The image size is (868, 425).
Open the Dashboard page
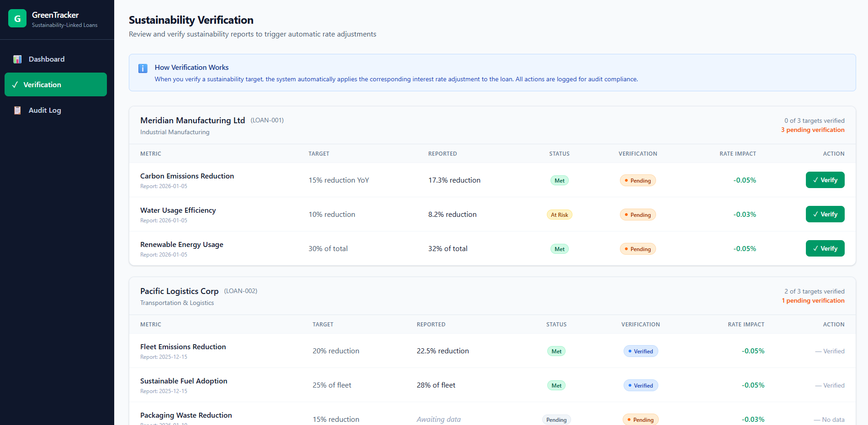tap(56, 59)
